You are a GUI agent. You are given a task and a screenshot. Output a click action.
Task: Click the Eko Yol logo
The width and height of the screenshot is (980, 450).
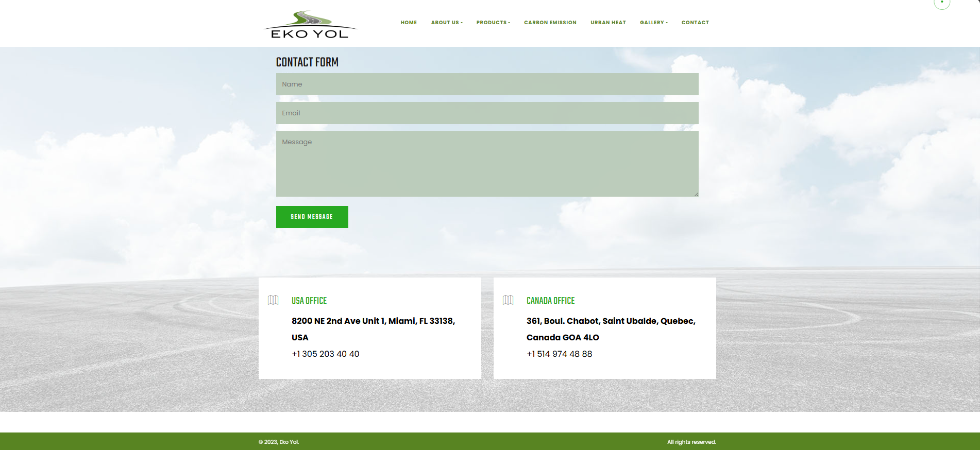tap(310, 25)
